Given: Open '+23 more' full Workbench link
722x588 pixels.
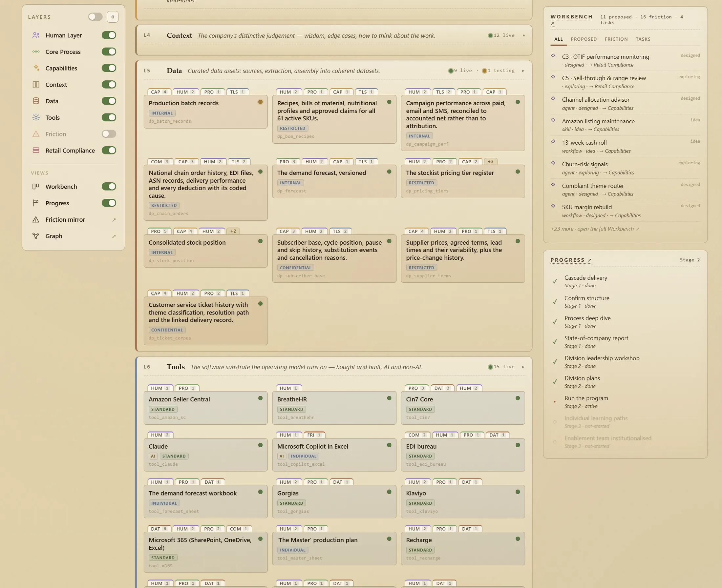Looking at the screenshot, I should point(595,229).
